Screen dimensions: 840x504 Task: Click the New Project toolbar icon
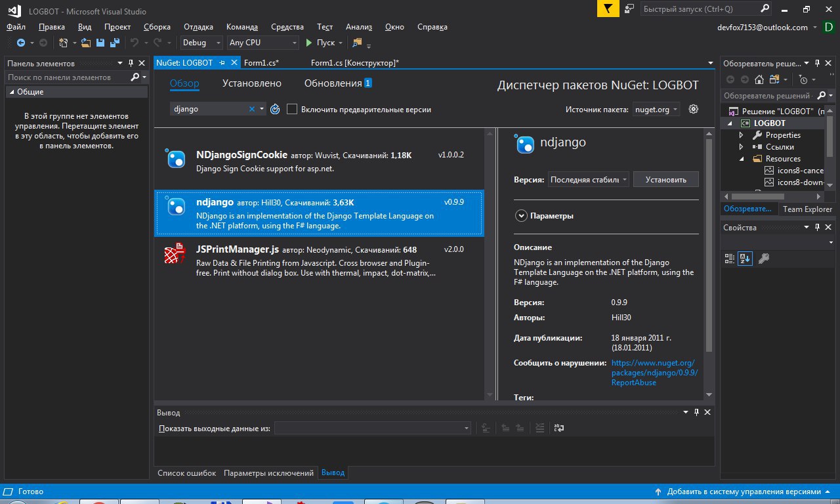63,43
